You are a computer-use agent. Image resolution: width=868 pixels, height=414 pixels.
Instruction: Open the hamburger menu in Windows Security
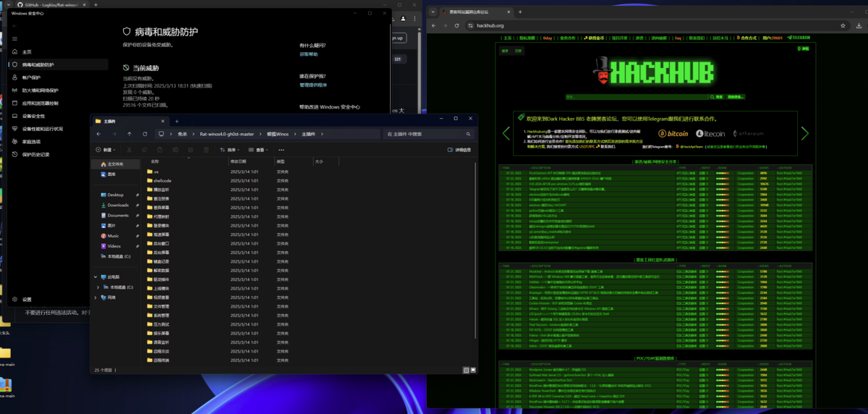click(15, 39)
